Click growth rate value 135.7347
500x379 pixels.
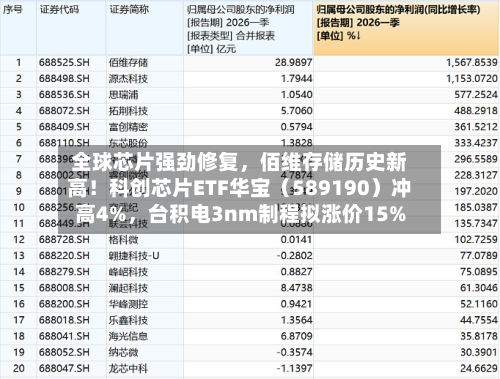point(476,223)
